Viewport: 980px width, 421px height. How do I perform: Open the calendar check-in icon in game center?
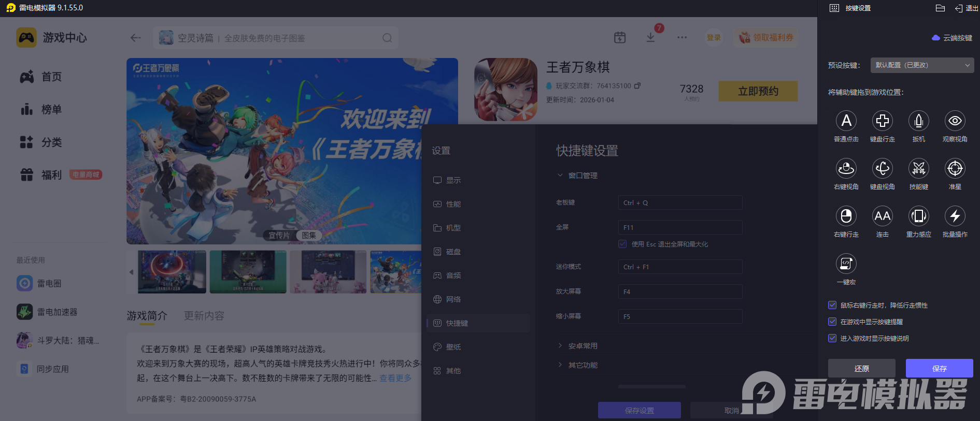(620, 37)
